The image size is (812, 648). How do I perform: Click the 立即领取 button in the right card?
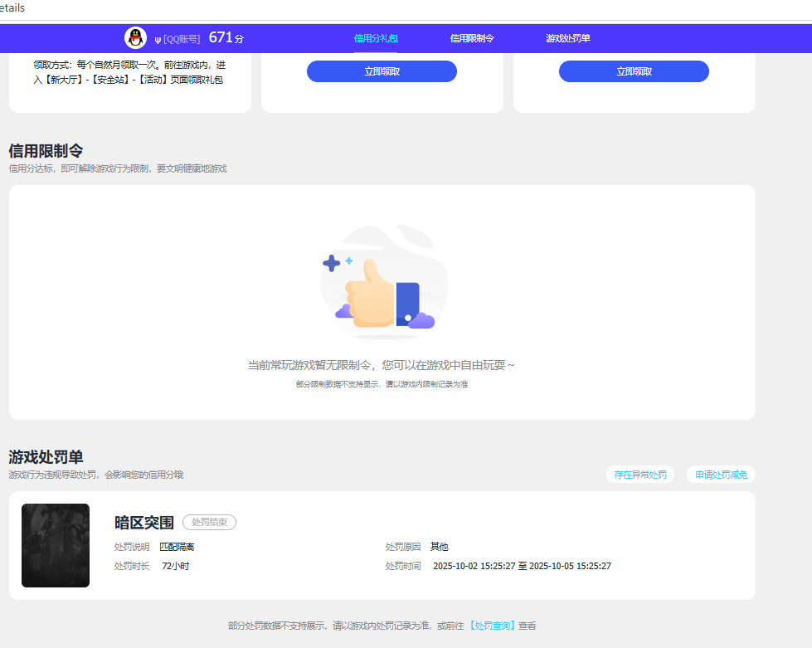pyautogui.click(x=634, y=71)
